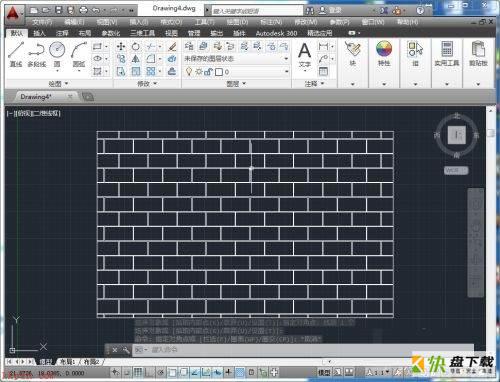Viewport: 500px width, 382px height.
Task: Undo the last action via toolbar arrow
Action: pos(96,10)
